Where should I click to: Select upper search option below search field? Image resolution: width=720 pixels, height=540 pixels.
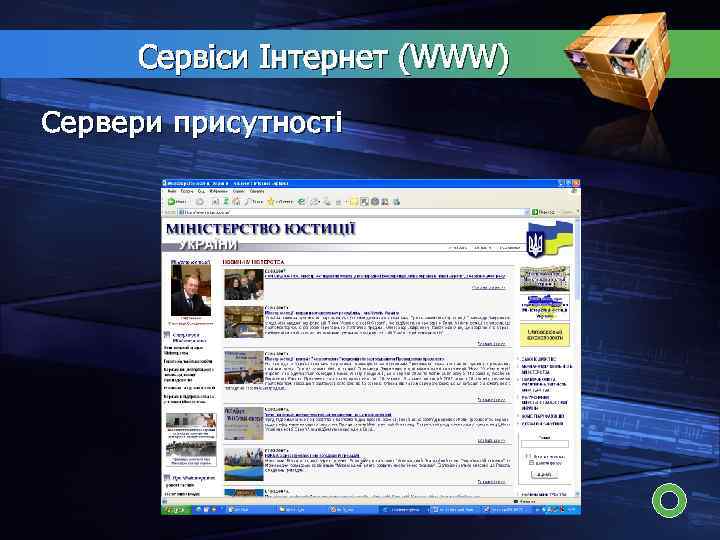click(528, 456)
